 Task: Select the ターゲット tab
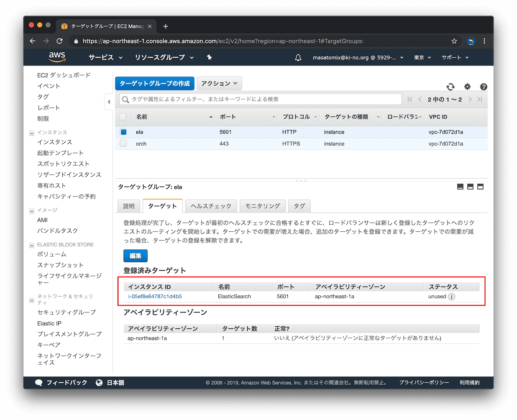162,206
